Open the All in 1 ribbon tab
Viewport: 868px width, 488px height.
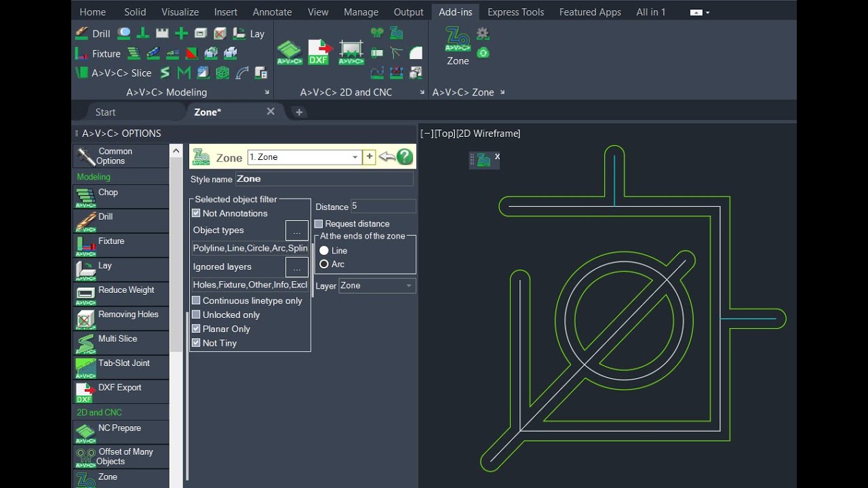pos(651,12)
